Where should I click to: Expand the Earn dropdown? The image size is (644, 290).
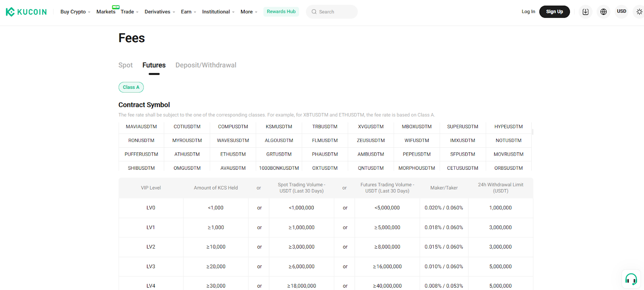tap(188, 12)
